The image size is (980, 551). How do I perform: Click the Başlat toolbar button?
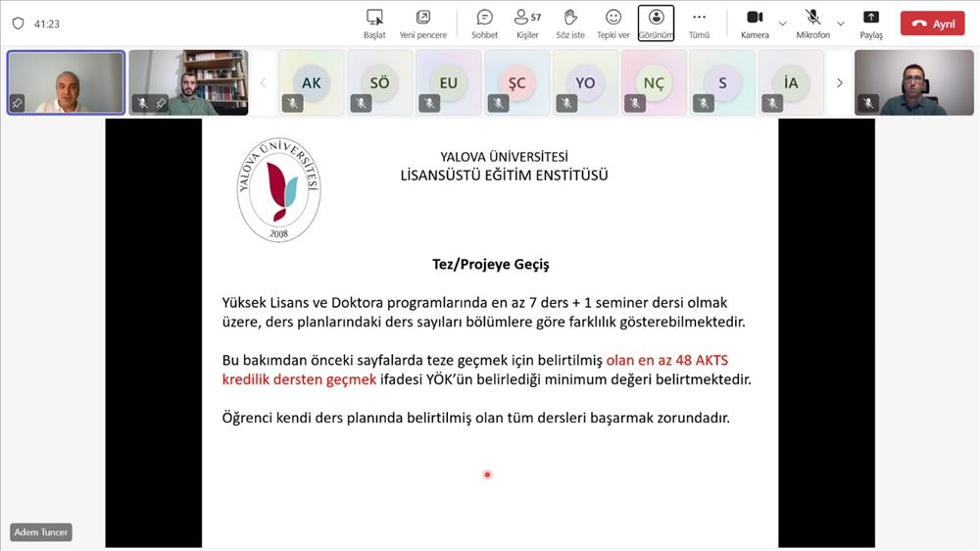pos(374,24)
